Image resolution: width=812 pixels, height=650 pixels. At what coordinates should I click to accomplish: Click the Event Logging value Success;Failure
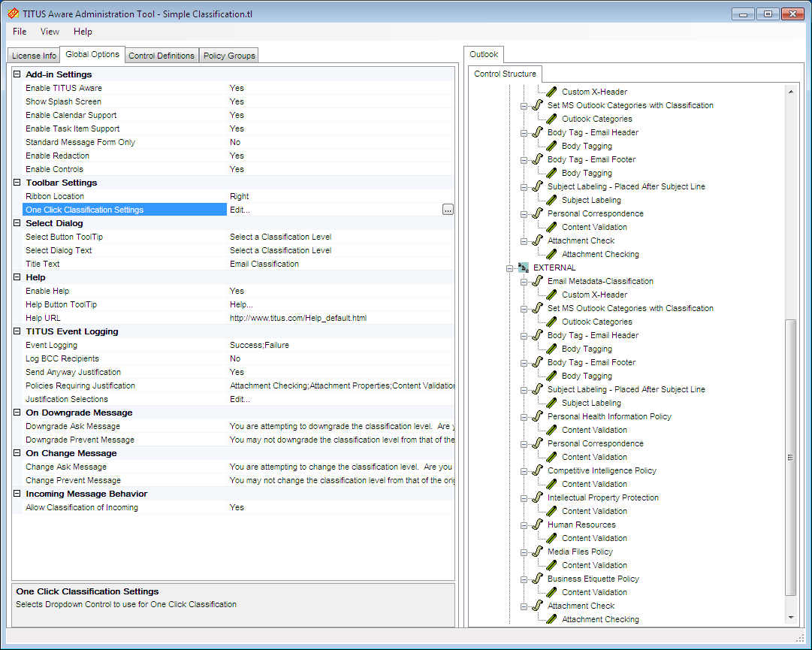coord(259,345)
